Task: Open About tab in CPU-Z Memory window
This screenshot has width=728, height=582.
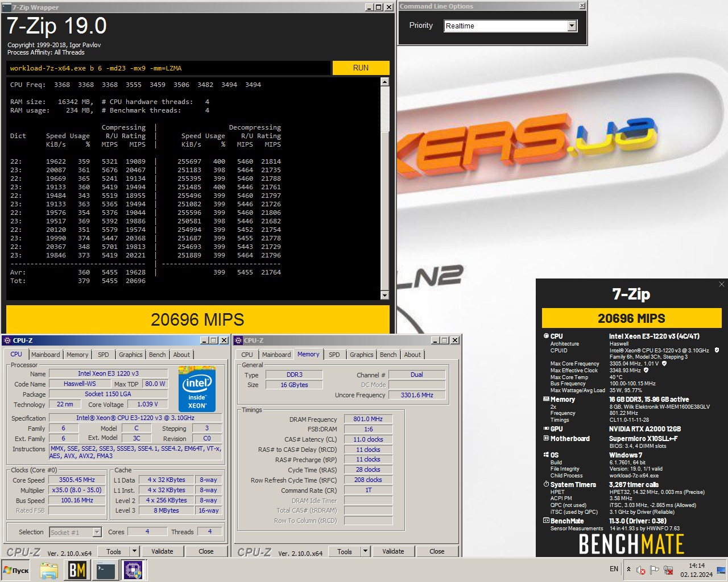Action: point(412,355)
